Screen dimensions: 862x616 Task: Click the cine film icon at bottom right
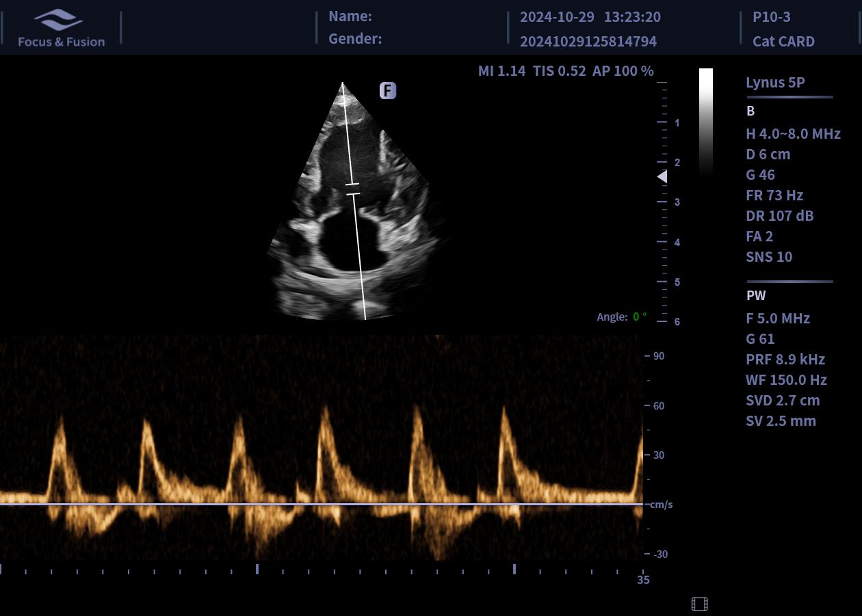pos(699,604)
